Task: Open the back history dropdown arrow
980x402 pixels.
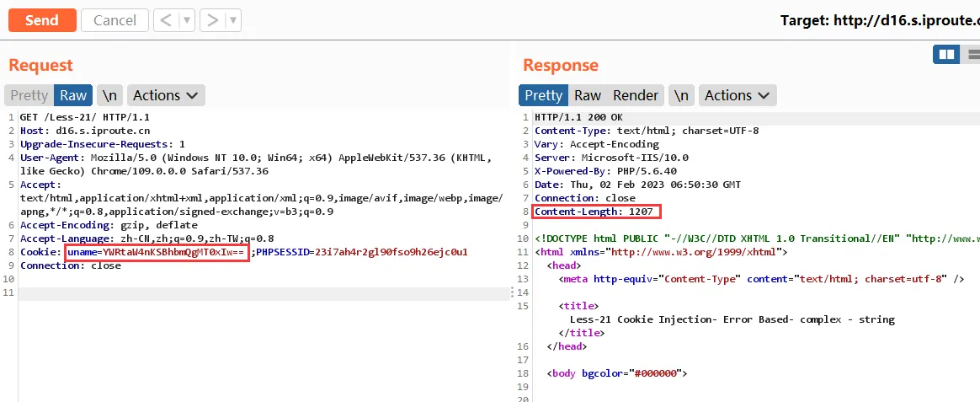Action: pyautogui.click(x=186, y=20)
